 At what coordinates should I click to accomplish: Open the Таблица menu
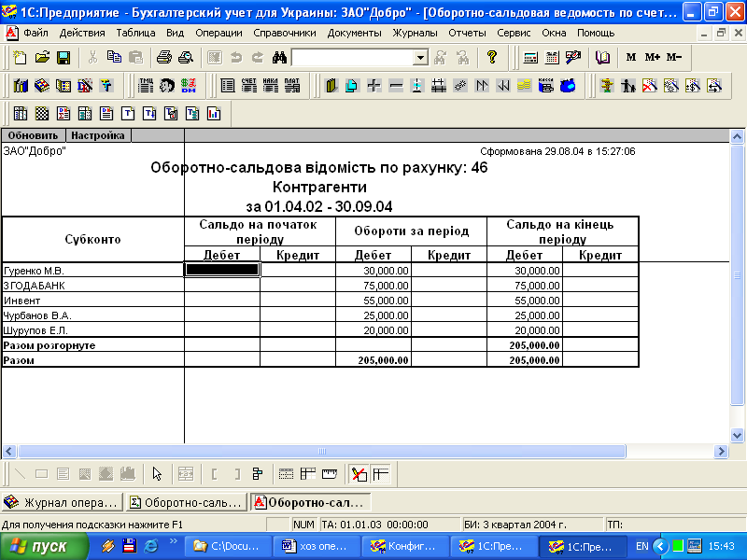click(x=135, y=33)
